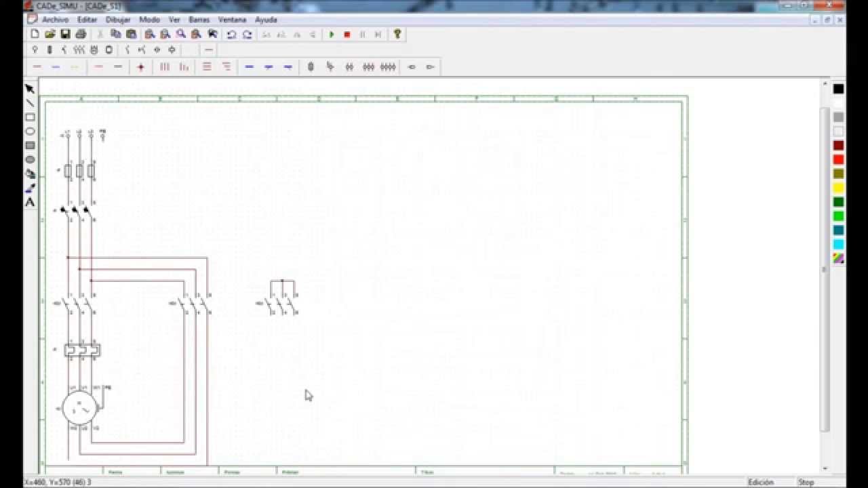
Task: Open the Ventana menu
Action: [x=232, y=20]
